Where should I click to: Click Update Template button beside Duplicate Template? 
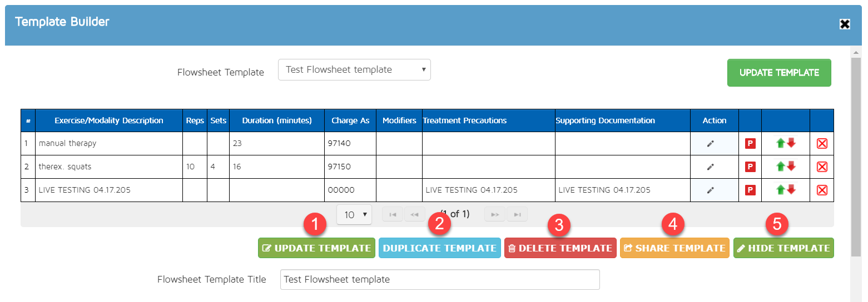tap(316, 248)
